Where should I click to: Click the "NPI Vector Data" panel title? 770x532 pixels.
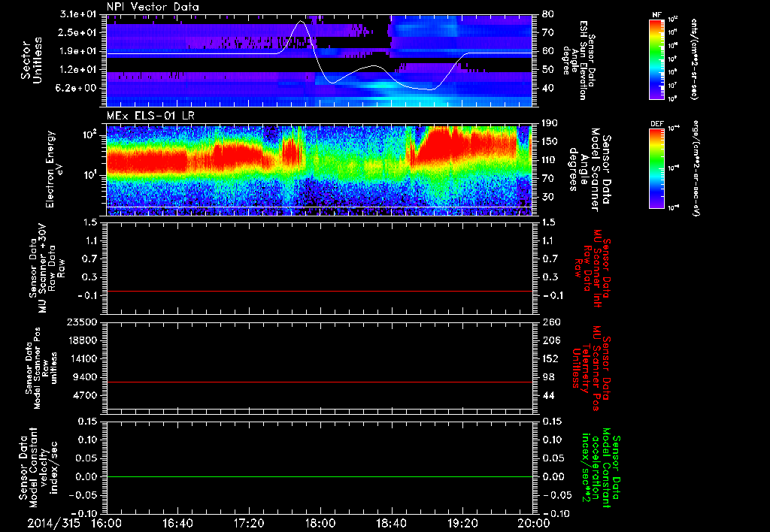(x=153, y=7)
